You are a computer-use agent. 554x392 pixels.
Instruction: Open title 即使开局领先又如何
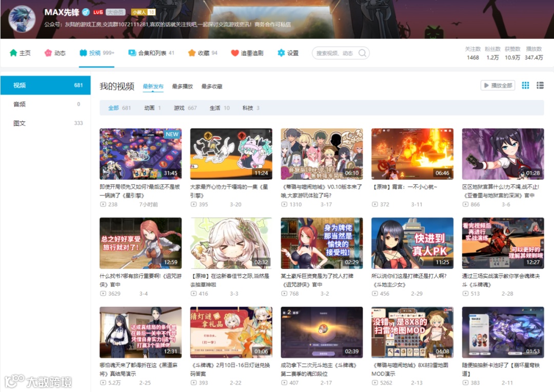pyautogui.click(x=140, y=191)
